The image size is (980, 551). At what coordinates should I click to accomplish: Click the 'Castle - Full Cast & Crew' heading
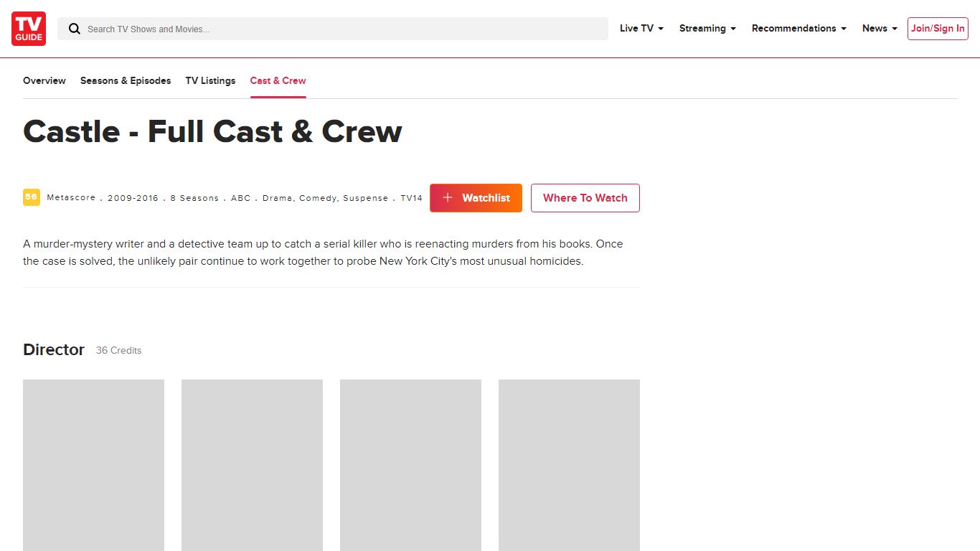(212, 131)
